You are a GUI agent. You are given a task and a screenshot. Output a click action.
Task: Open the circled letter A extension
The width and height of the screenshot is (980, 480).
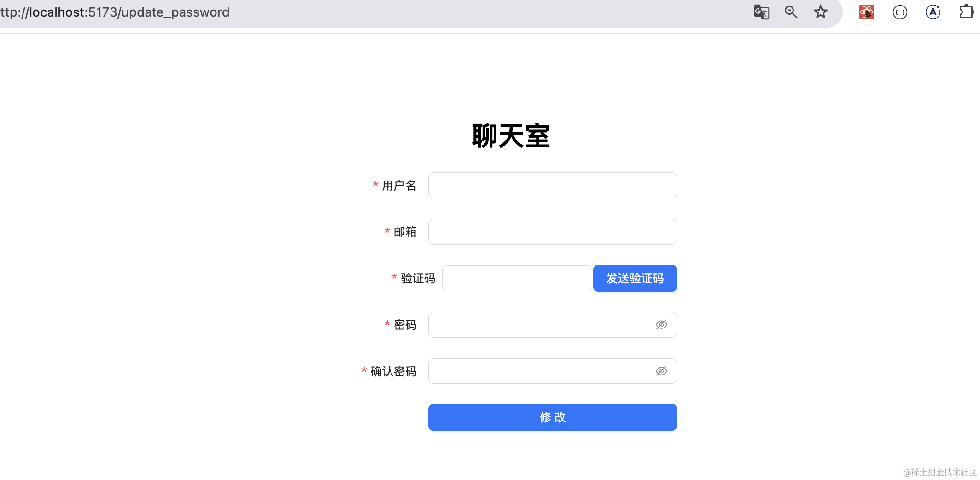click(933, 12)
